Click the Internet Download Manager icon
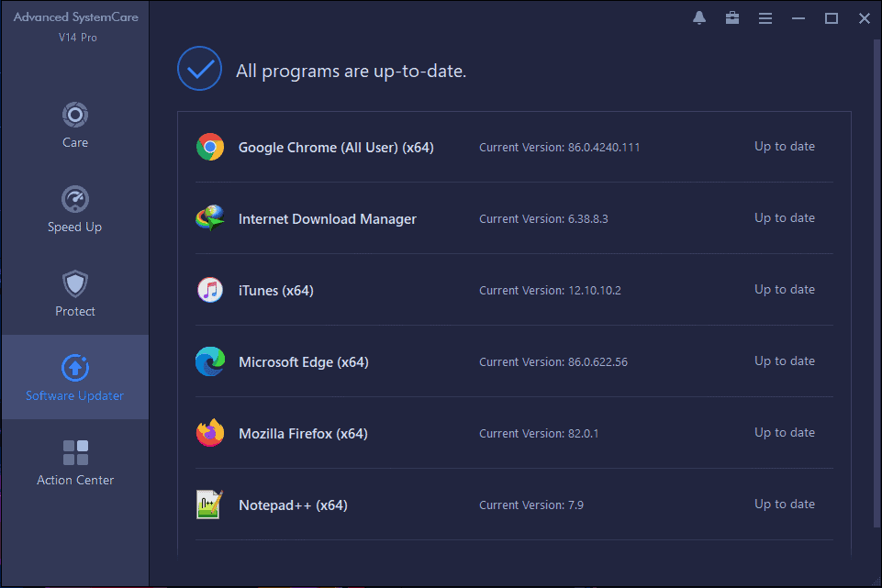Image resolution: width=882 pixels, height=588 pixels. (210, 218)
